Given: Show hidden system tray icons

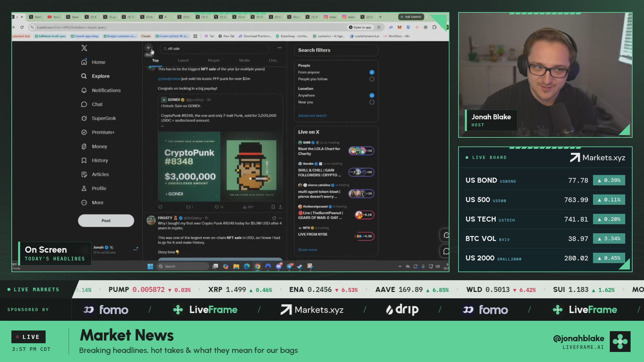Looking at the screenshot, I should (x=400, y=266).
